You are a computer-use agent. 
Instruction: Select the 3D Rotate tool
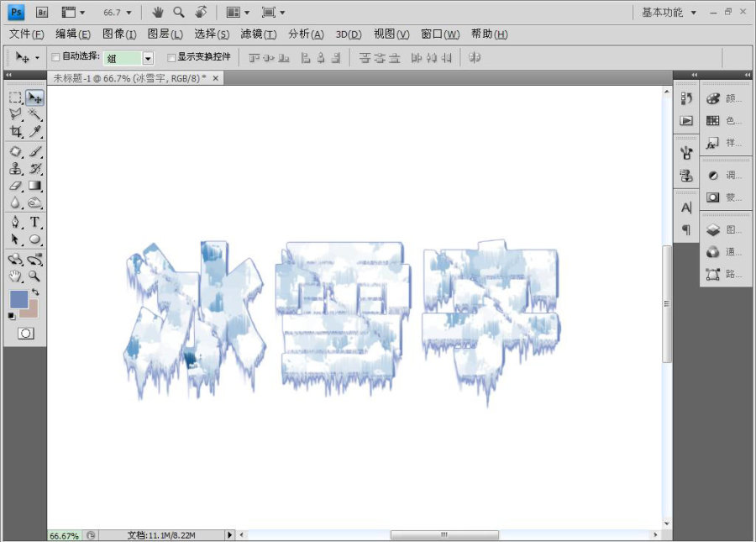(15, 260)
